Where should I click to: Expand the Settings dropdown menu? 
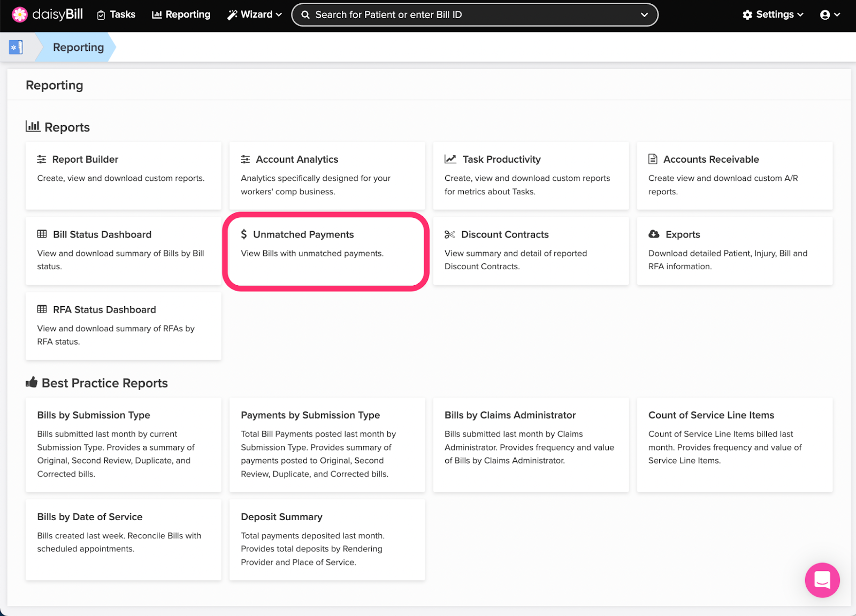click(x=773, y=14)
